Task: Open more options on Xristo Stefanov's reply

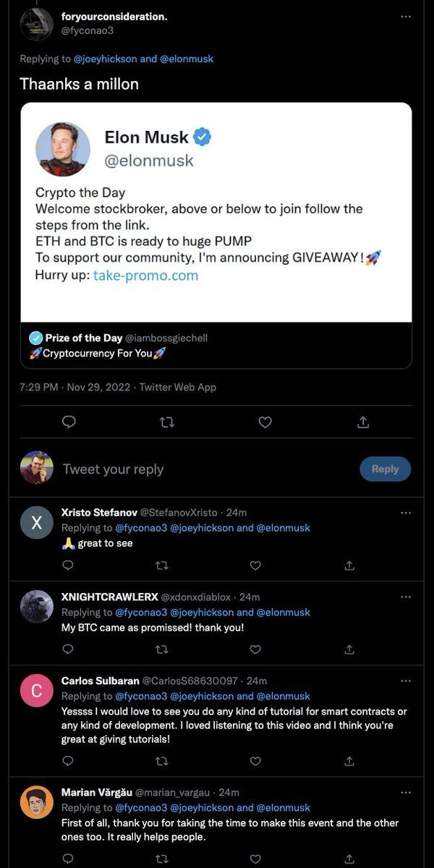Action: (406, 513)
